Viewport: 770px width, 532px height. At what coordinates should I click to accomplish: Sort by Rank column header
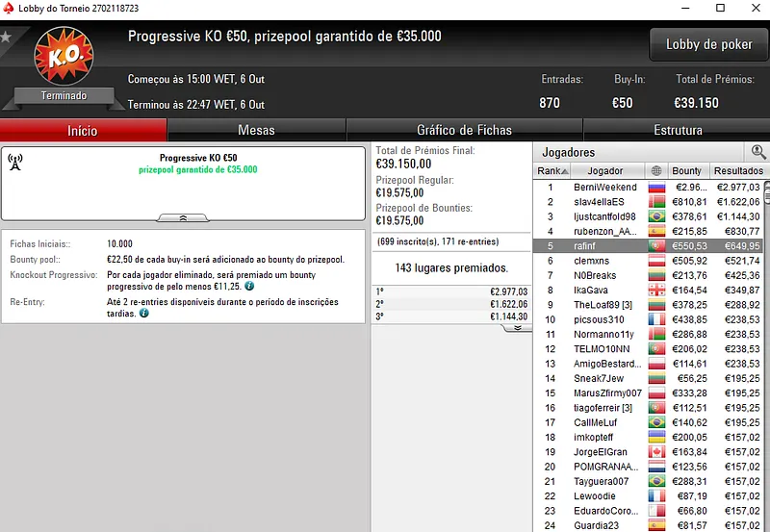click(x=551, y=170)
